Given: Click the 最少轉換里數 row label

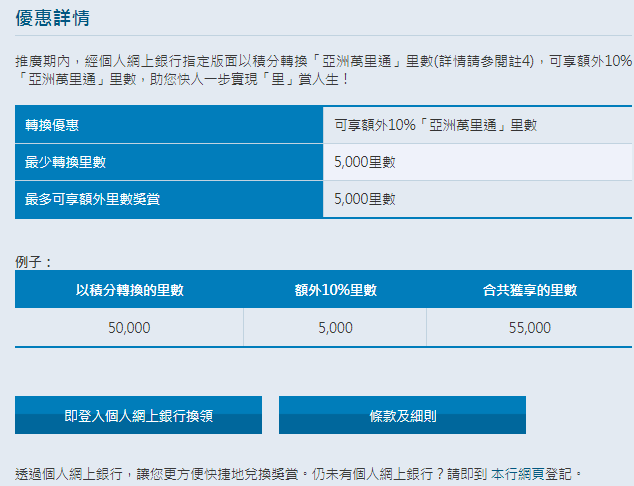Looking at the screenshot, I should [x=169, y=162].
